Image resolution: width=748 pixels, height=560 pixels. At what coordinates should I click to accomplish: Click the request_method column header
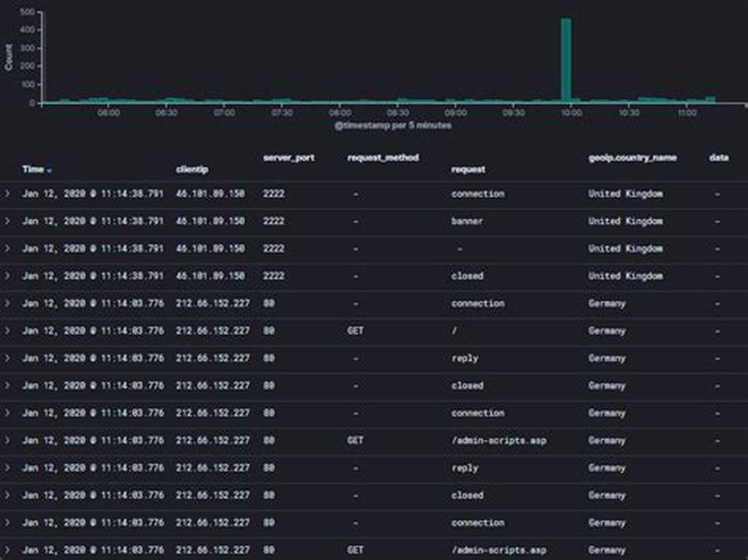(x=383, y=158)
